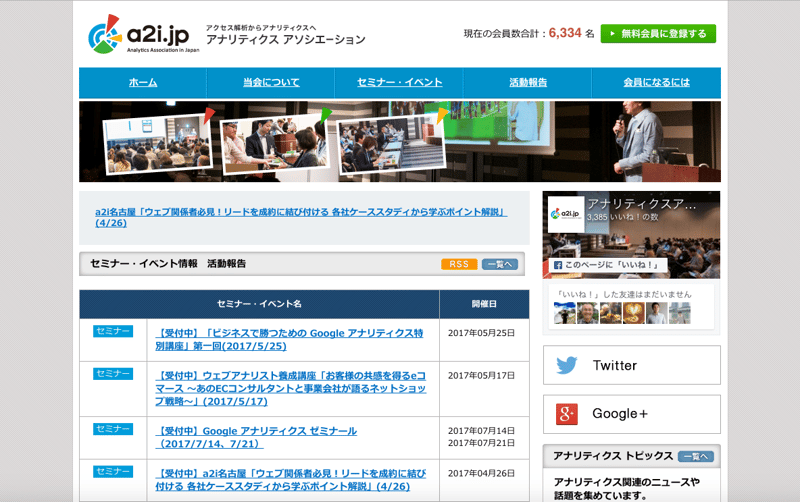
Task: Open the 会員になるには menu item
Action: click(657, 83)
